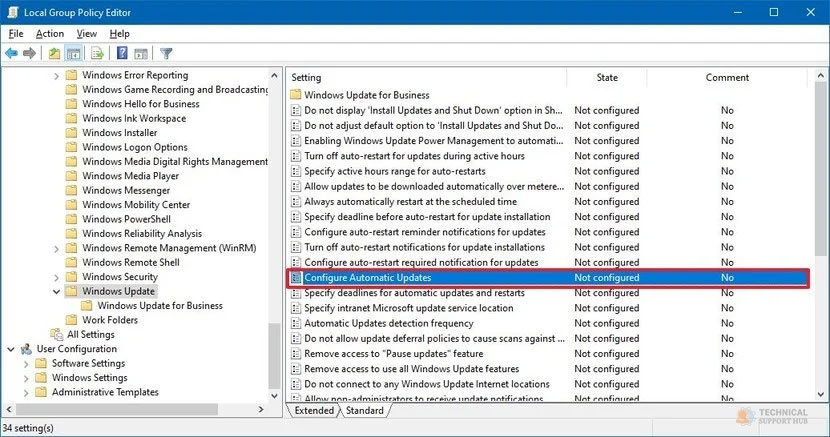Toggle the Show/Hide Console Tree icon
The width and height of the screenshot is (830, 437).
pos(73,53)
